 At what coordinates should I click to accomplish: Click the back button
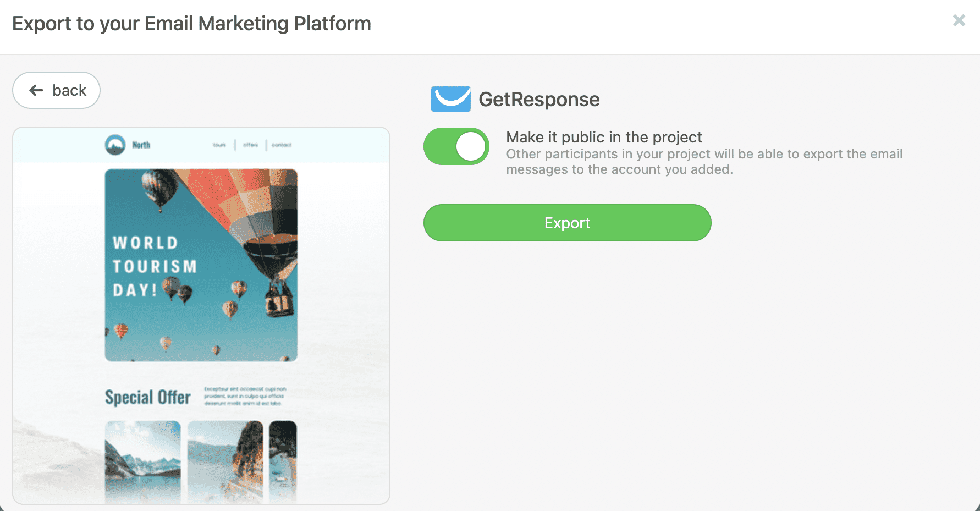pos(56,90)
